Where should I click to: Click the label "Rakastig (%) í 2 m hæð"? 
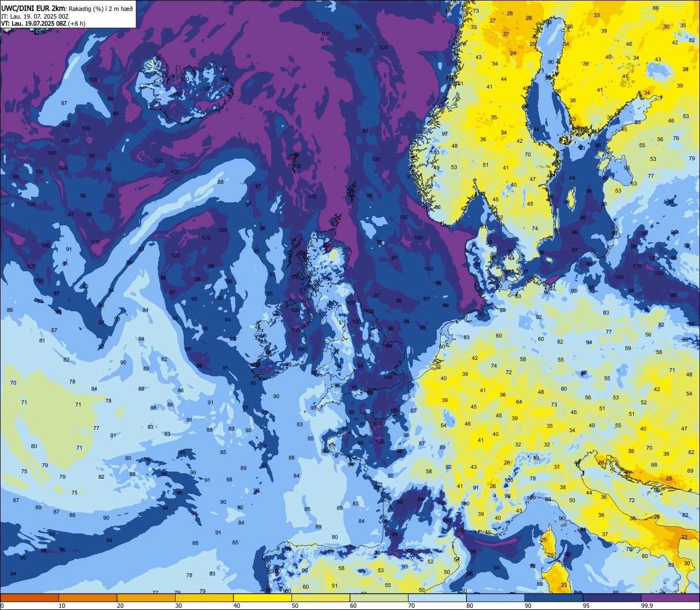pos(101,8)
